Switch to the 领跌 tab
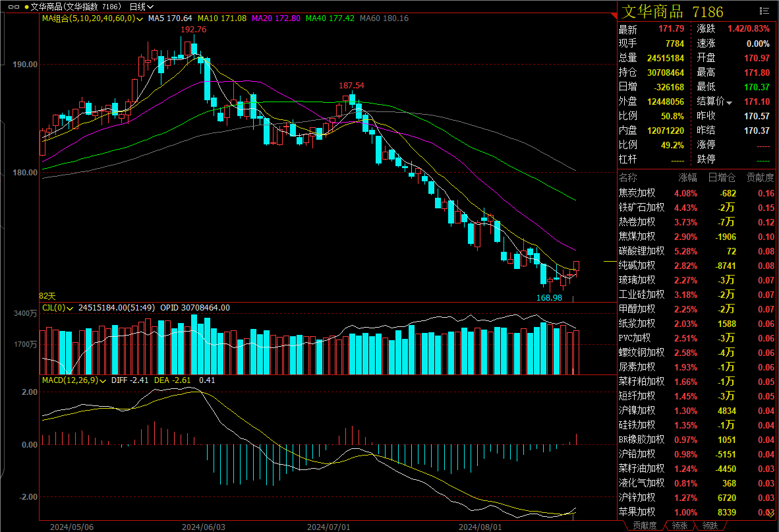The image size is (779, 532). click(x=709, y=525)
